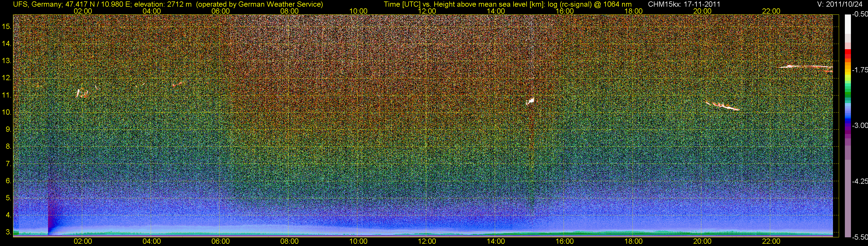Click the 06:00 label on the top time axis
868x246 pixels.
click(221, 11)
